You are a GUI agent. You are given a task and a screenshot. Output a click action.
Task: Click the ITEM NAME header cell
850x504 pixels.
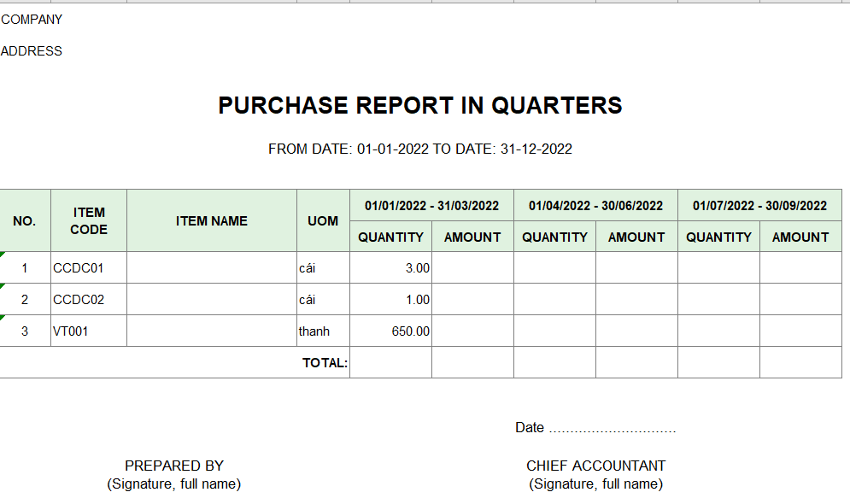(x=212, y=220)
